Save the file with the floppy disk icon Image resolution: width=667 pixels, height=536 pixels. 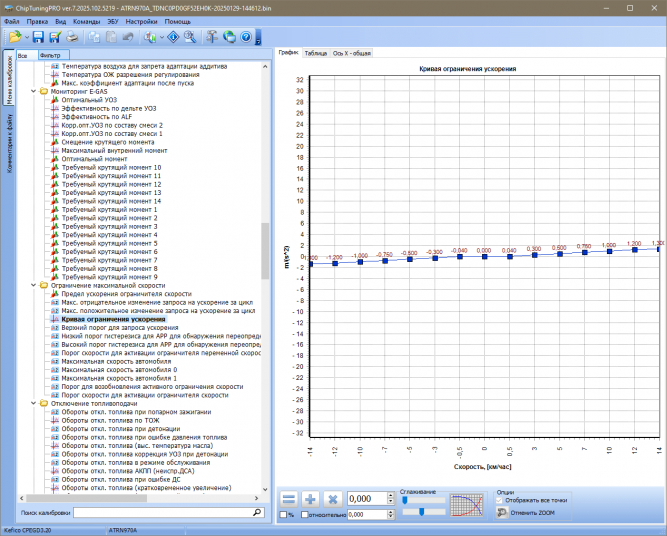coord(38,37)
